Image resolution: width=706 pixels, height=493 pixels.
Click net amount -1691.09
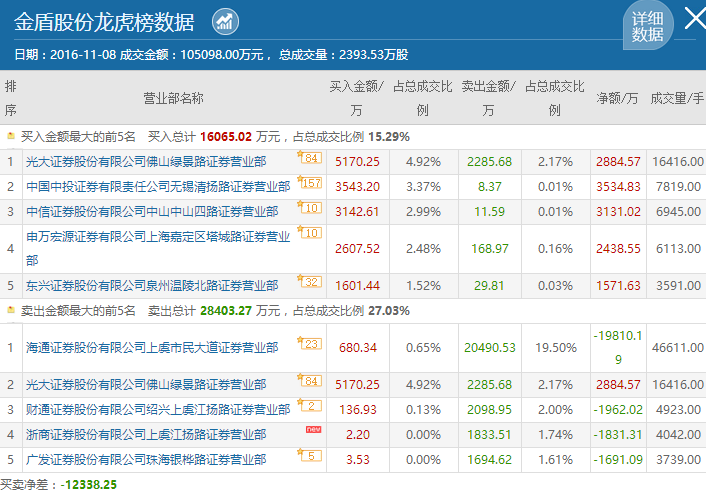point(618,459)
